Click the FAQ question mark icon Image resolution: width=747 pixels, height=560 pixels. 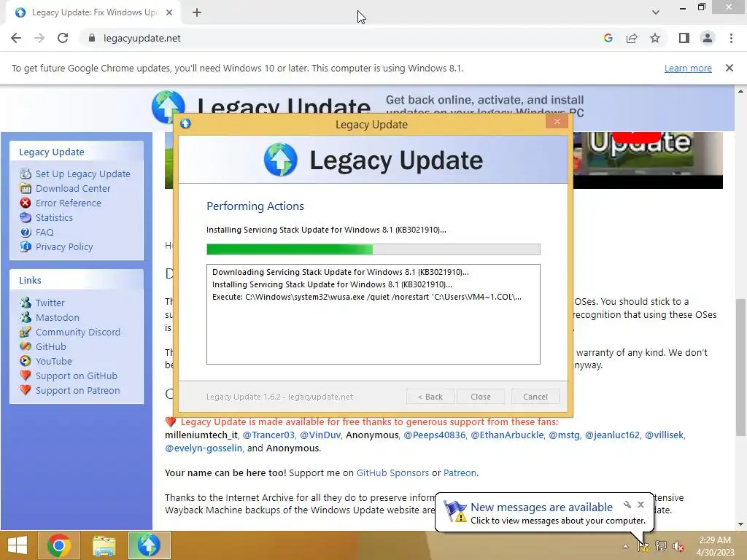click(x=26, y=232)
